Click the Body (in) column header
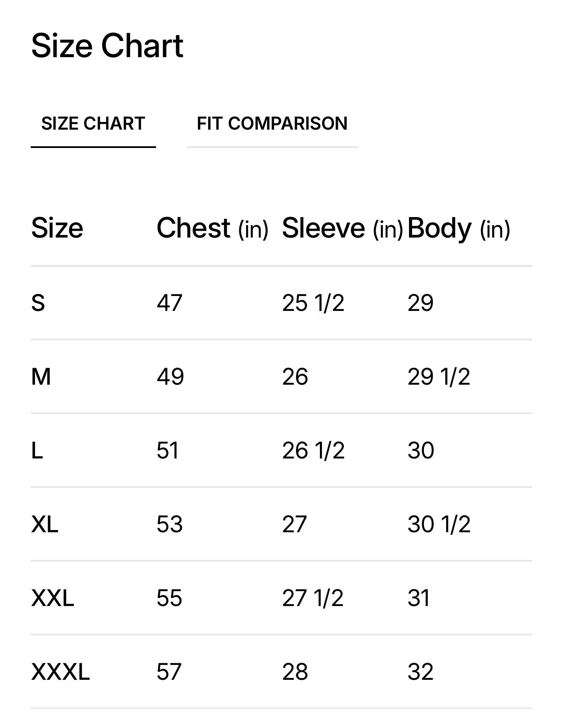Screen dimensions: 563x728 pos(459,228)
